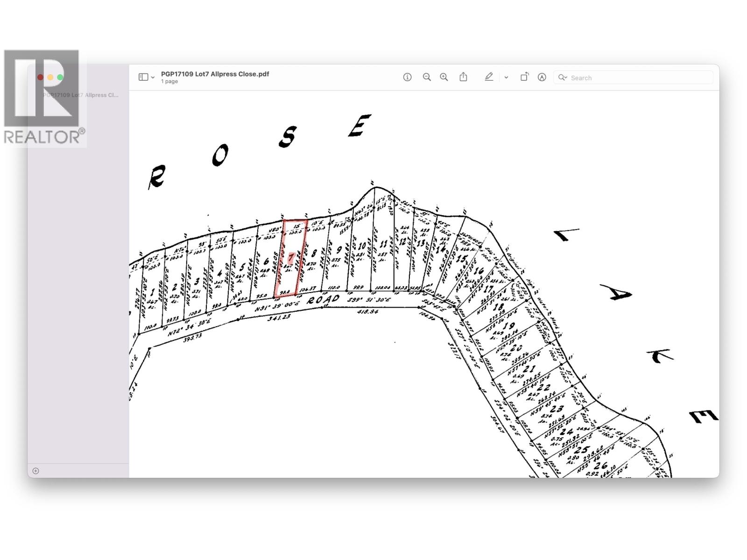Image resolution: width=747 pixels, height=560 pixels.
Task: Click the ROAD label on the survey plan
Action: (323, 300)
